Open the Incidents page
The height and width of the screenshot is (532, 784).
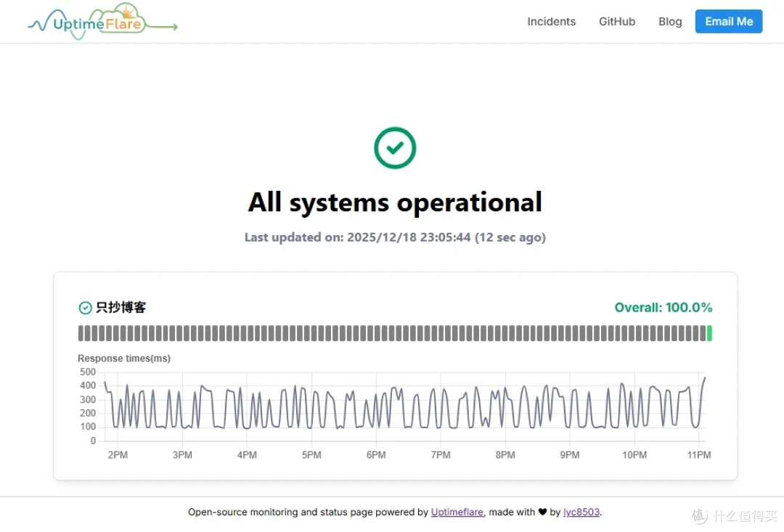552,22
